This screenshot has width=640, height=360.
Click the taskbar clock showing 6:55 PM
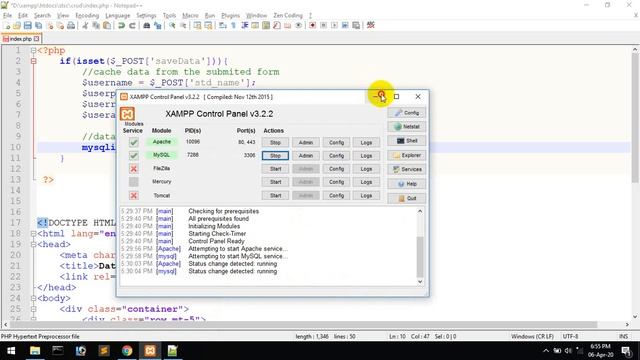click(601, 351)
